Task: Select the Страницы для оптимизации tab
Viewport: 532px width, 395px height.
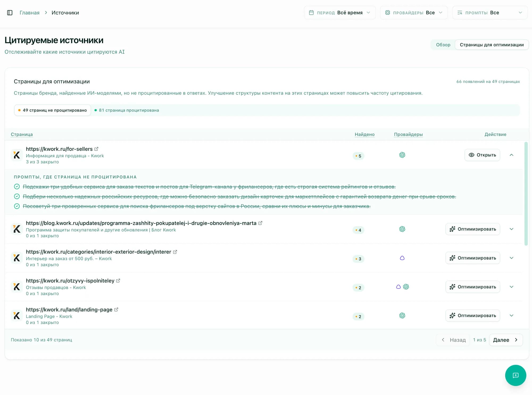Action: (492, 45)
